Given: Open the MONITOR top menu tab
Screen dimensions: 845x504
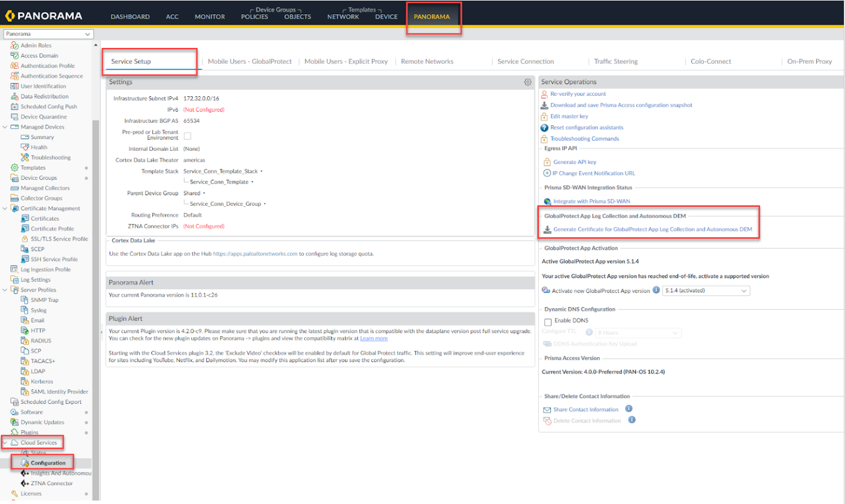Looking at the screenshot, I should [209, 17].
